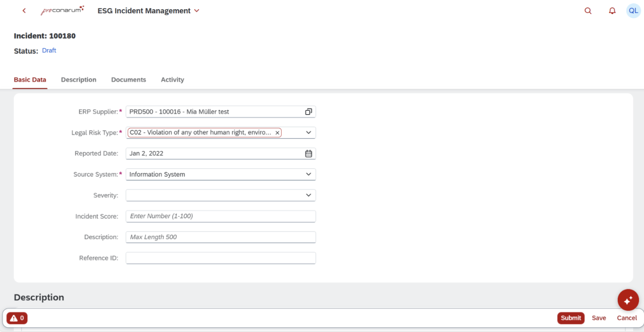This screenshot has height=332, width=644.
Task: Open the Severity dropdown
Action: tap(308, 195)
